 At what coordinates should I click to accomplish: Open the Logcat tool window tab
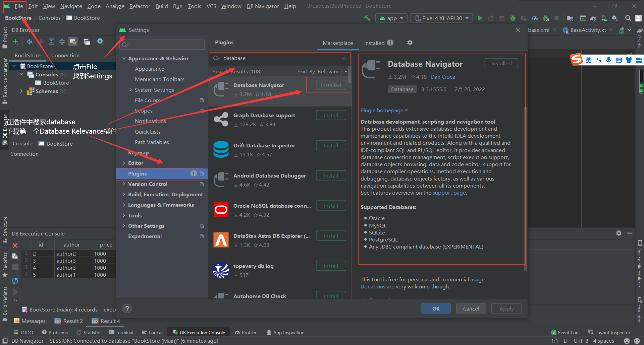[152, 333]
